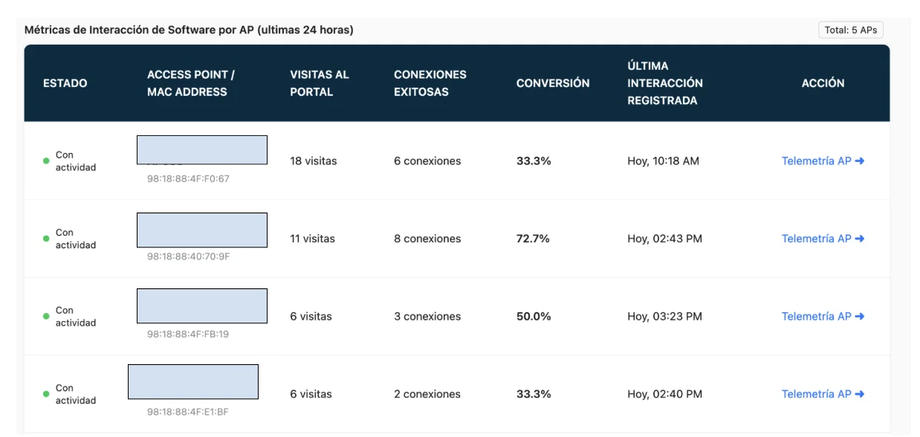Select MAC address 98:18:88:4F:F0:67
The image size is (920, 437).
pos(188,179)
